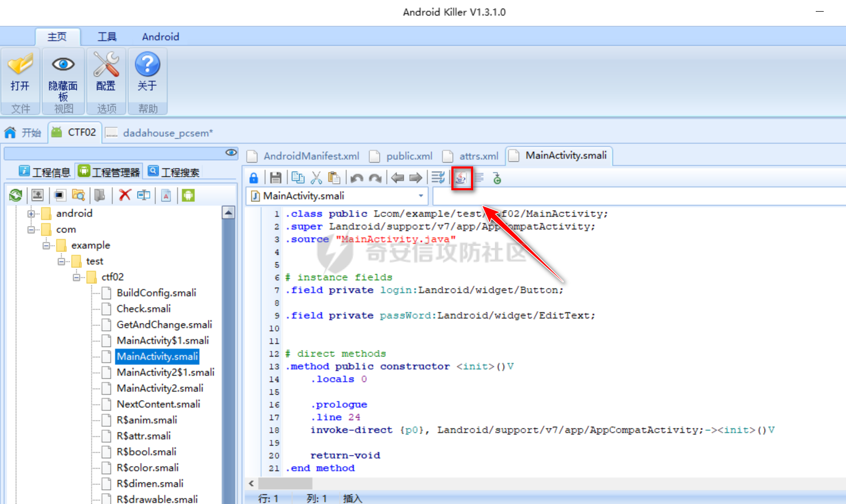Image resolution: width=846 pixels, height=504 pixels.
Task: Select MainActivity2.smali in the tree
Action: [x=160, y=388]
